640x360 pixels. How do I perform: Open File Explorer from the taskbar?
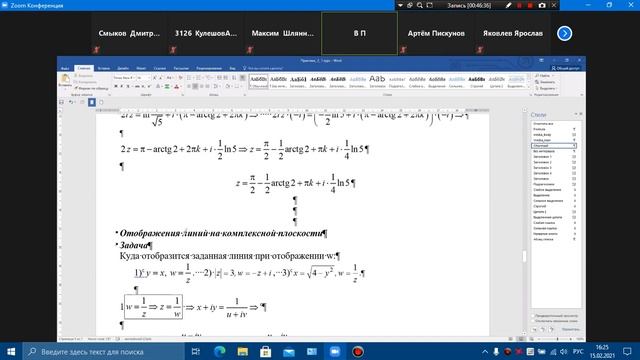pyautogui.click(x=242, y=351)
